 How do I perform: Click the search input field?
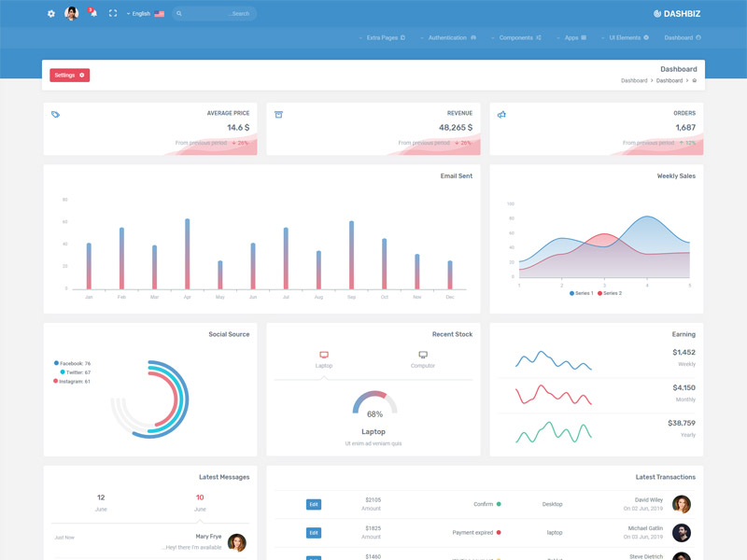click(x=215, y=14)
